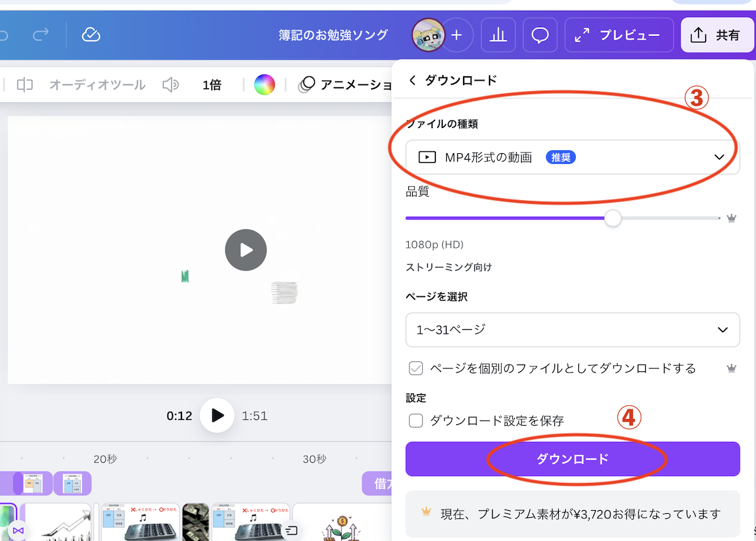Click the redo arrow icon
Viewport: 756px width, 541px height.
tap(41, 35)
